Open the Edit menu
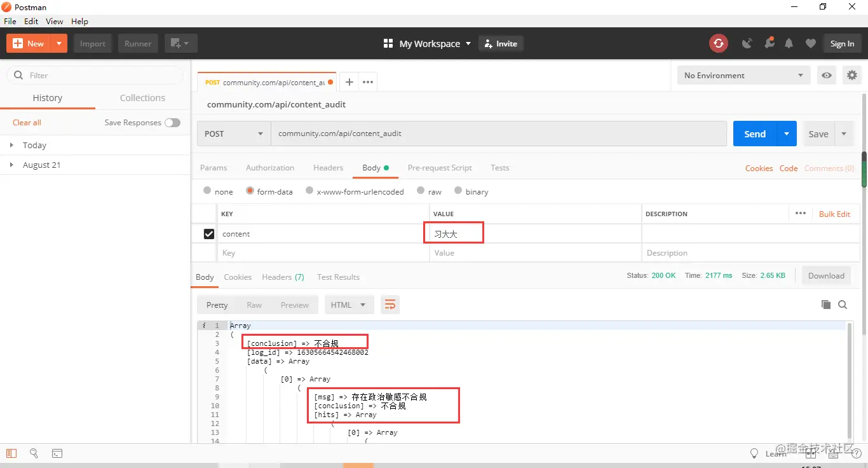Viewport: 868px width, 468px height. pyautogui.click(x=31, y=21)
